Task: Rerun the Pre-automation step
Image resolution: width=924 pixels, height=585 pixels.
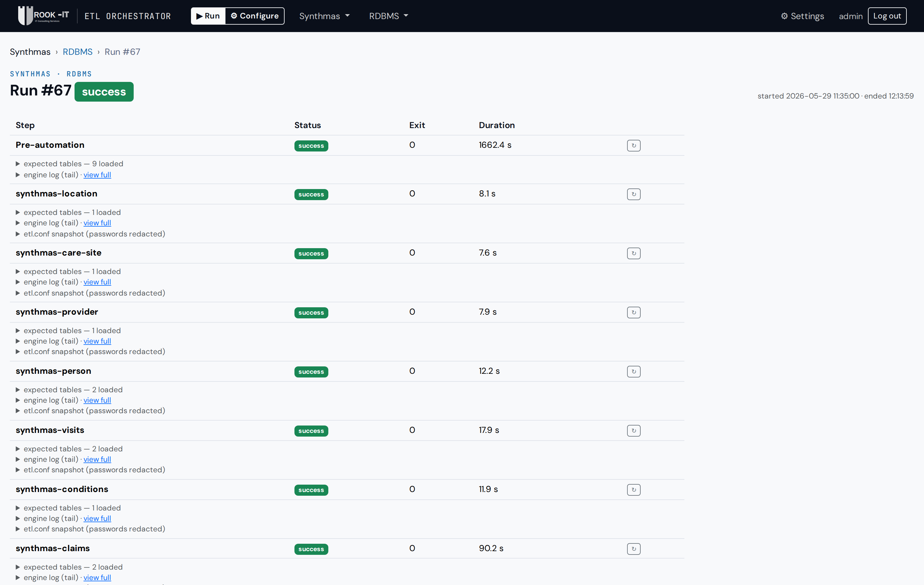Action: pyautogui.click(x=634, y=145)
